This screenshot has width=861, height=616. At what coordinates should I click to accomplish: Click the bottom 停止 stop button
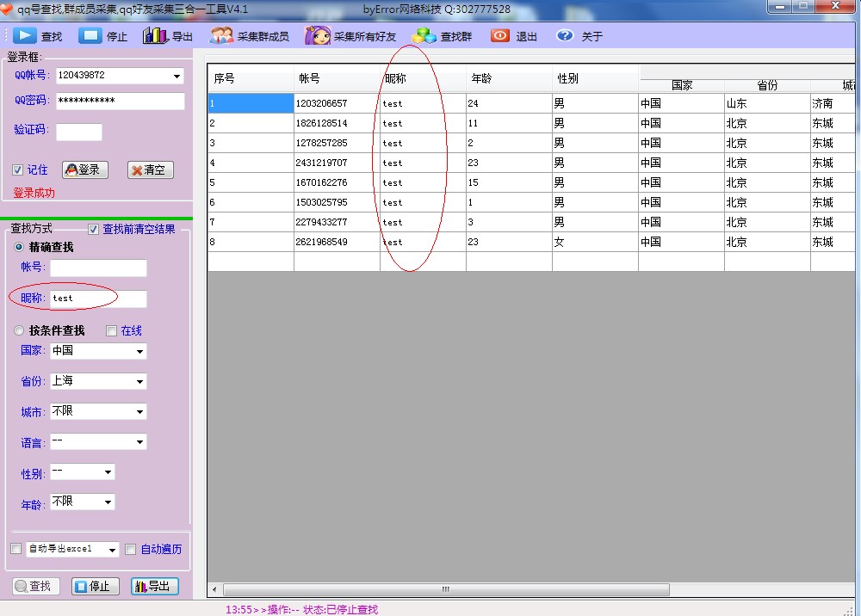(96, 587)
